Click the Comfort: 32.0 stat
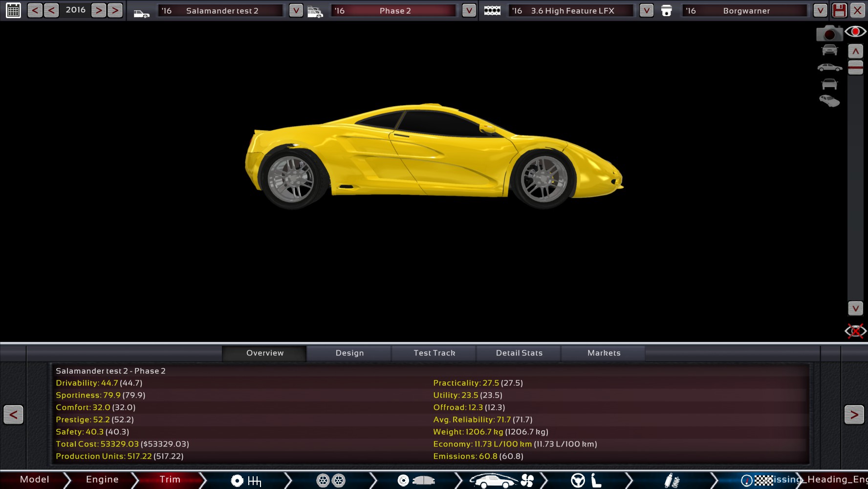The width and height of the screenshot is (868, 489). click(x=96, y=407)
